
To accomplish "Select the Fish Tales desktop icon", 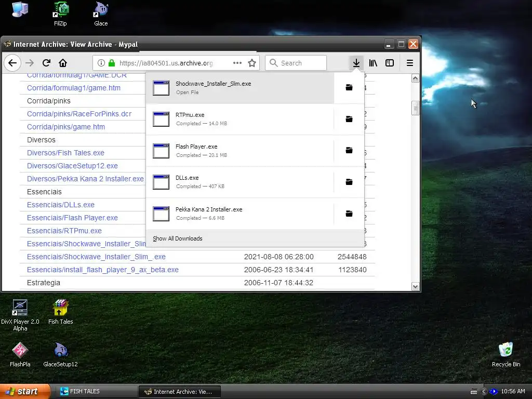I will pyautogui.click(x=60, y=312).
